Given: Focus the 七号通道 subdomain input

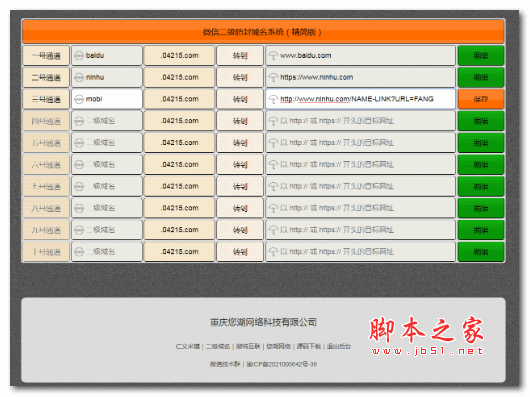Looking at the screenshot, I should pos(107,187).
